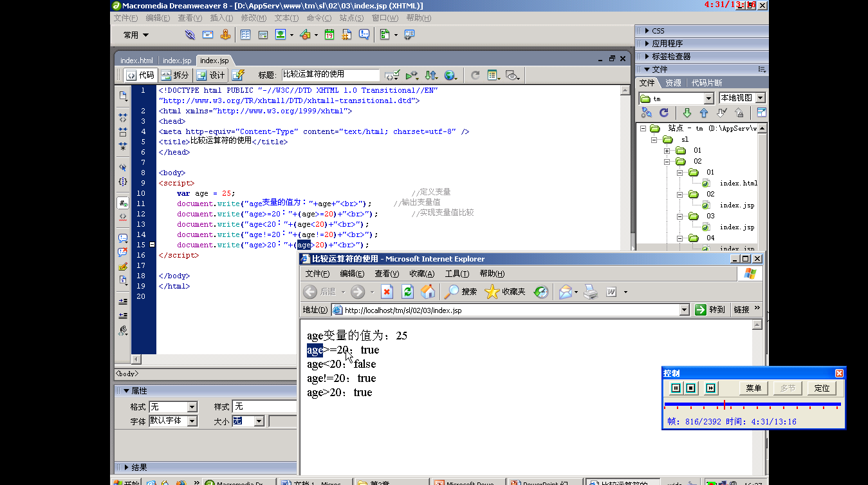Click the stop button in the 控制 window
The height and width of the screenshot is (485, 868).
pos(690,388)
